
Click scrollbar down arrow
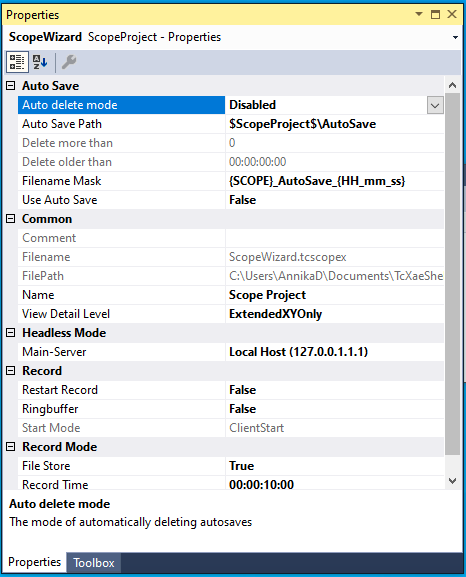point(452,481)
